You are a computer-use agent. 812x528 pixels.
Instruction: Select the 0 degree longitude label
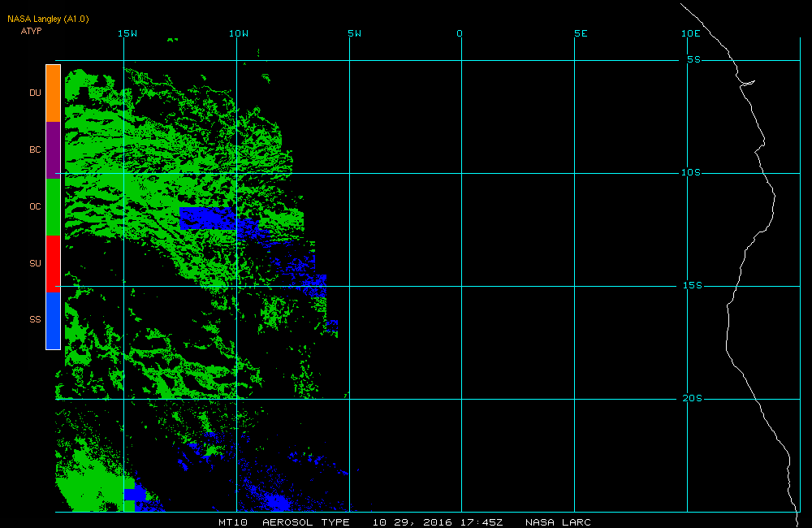(460, 33)
